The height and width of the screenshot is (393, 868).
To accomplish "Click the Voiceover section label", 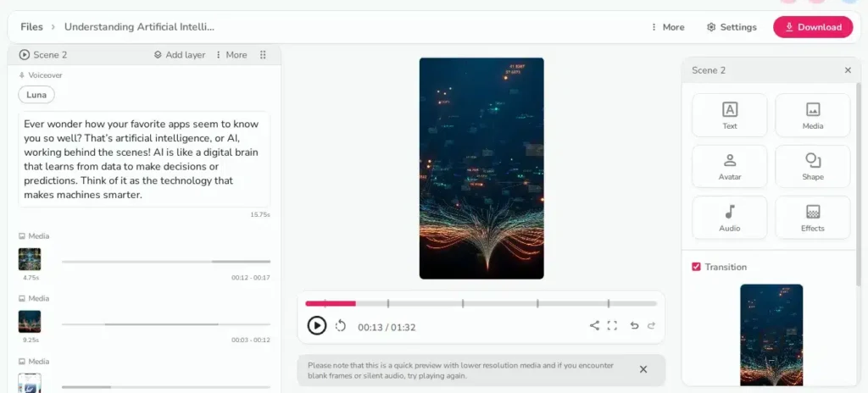I will click(x=45, y=75).
